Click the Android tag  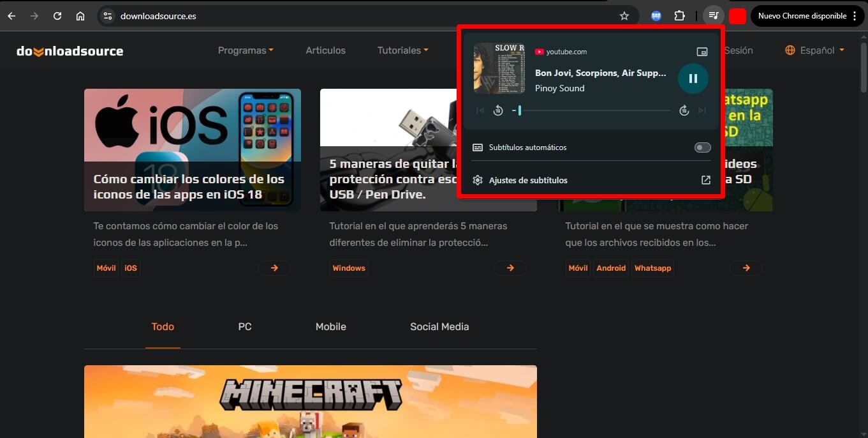(611, 268)
